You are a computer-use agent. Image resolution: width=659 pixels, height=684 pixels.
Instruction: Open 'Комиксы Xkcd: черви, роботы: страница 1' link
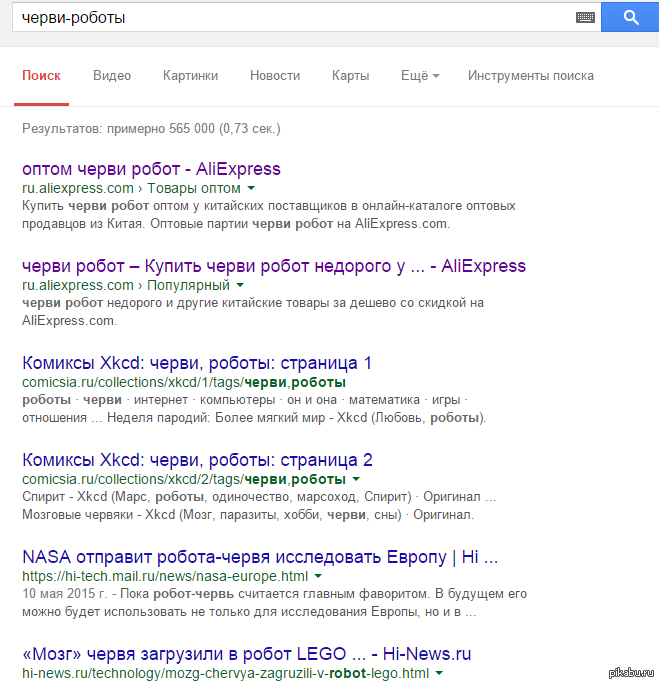pos(197,363)
